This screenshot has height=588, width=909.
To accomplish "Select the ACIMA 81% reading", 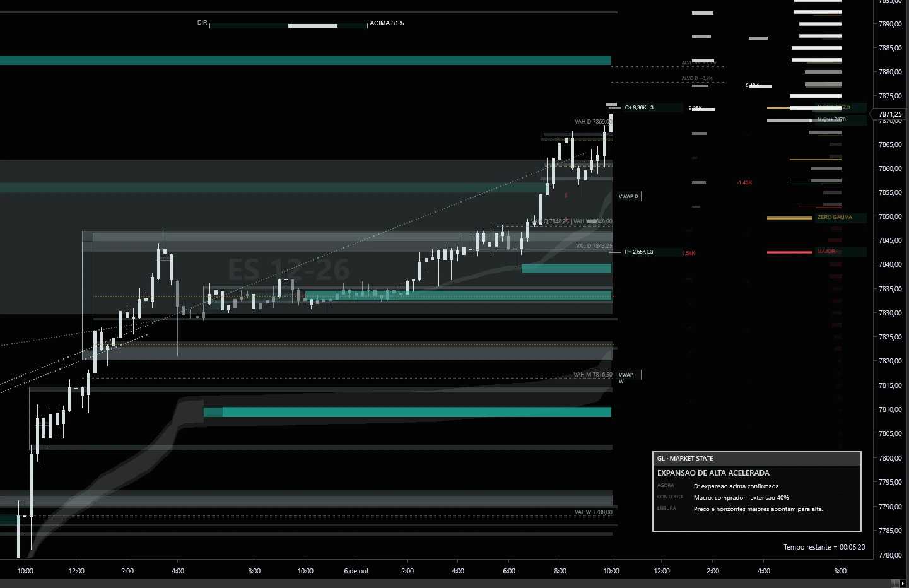I will (x=387, y=23).
